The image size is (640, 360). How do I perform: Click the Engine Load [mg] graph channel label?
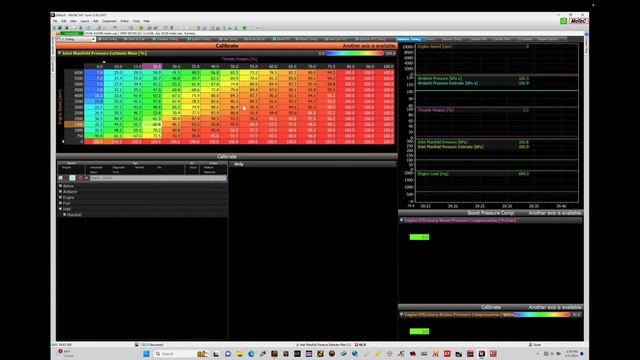[x=433, y=174]
